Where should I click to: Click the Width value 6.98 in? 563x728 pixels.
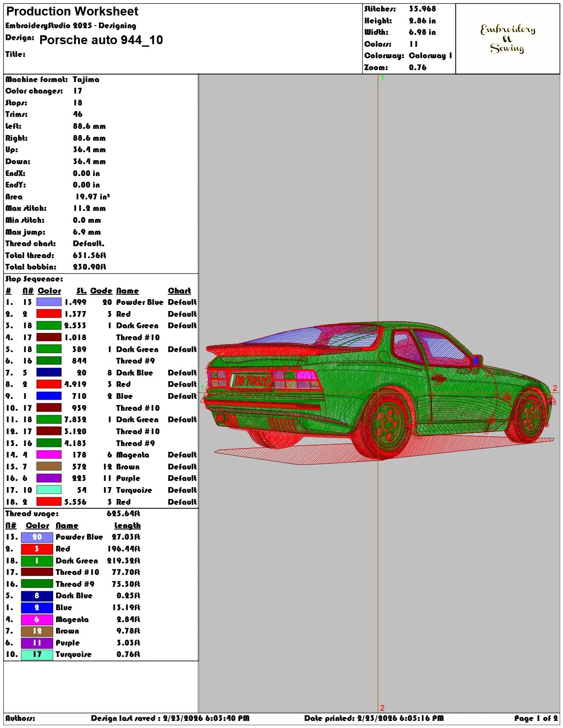pyautogui.click(x=422, y=32)
